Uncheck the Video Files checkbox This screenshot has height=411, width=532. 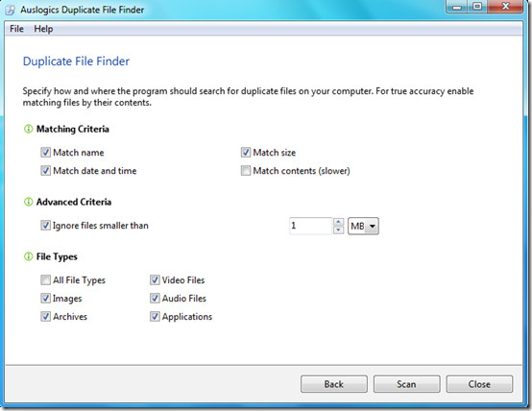coord(155,280)
